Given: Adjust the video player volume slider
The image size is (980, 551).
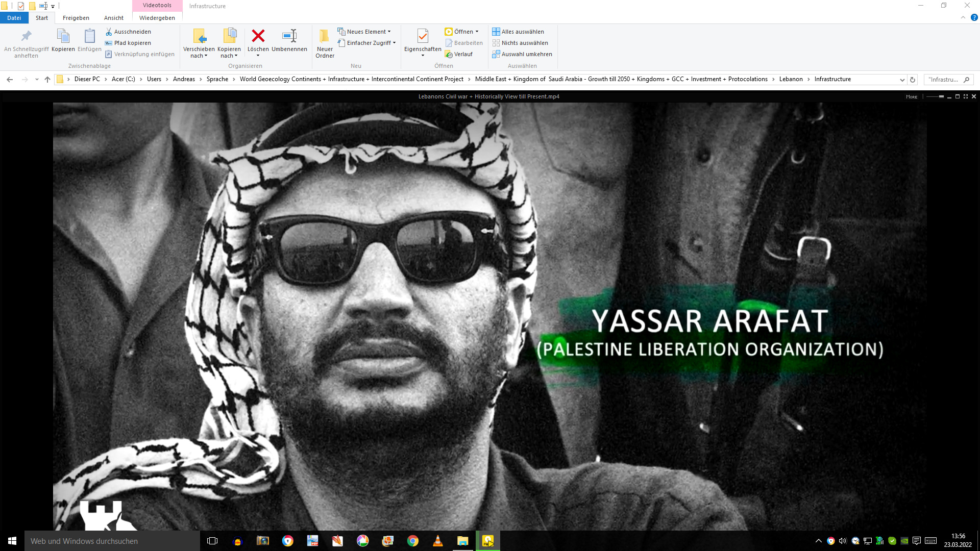Looking at the screenshot, I should (935, 96).
